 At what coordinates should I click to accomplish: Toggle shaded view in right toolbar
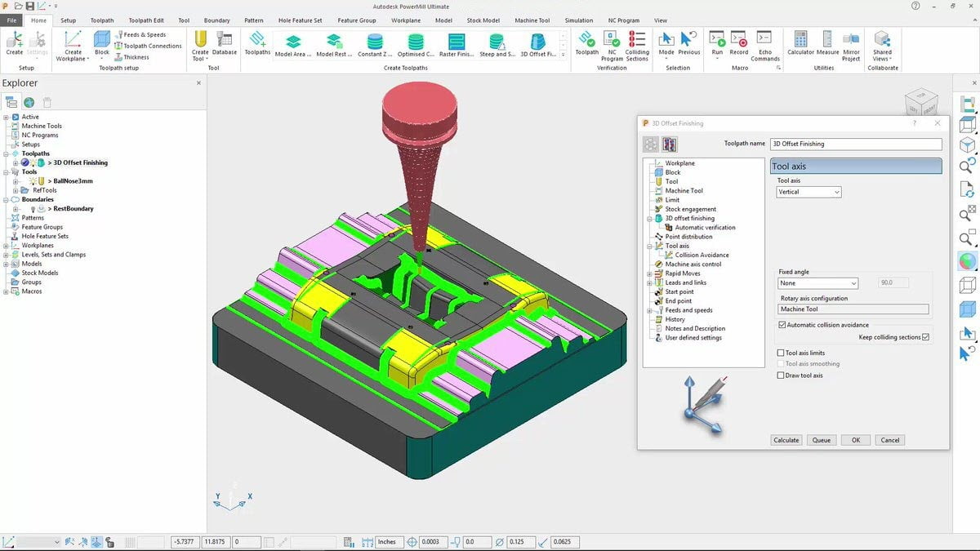click(x=967, y=261)
